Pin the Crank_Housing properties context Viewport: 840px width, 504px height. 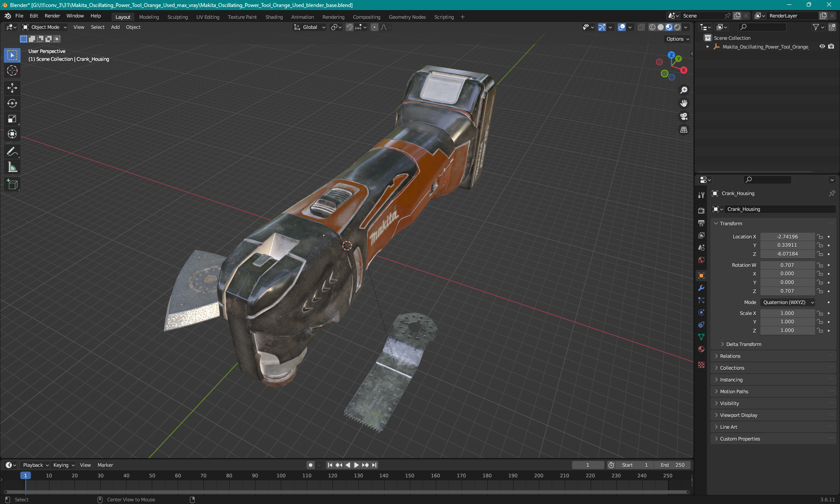[x=832, y=193]
